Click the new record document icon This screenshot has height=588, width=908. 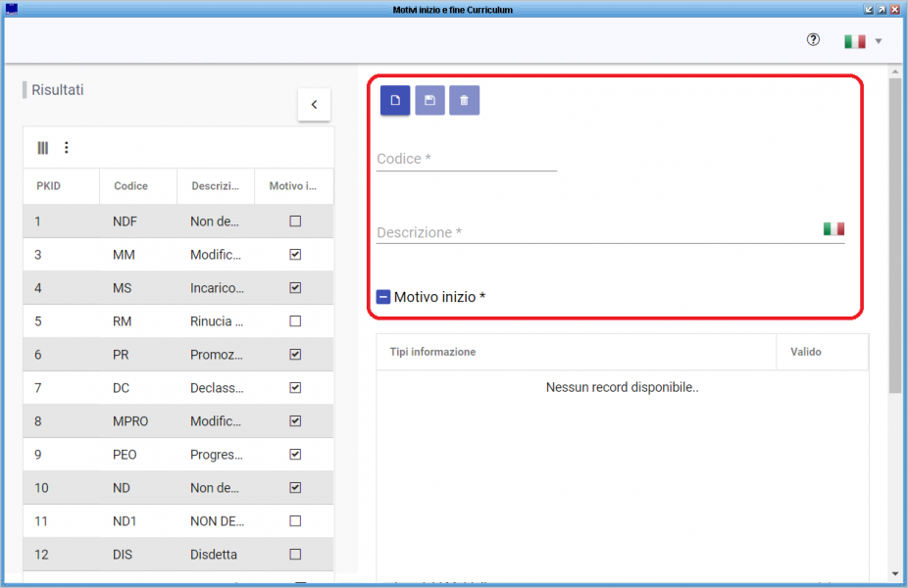(x=395, y=100)
